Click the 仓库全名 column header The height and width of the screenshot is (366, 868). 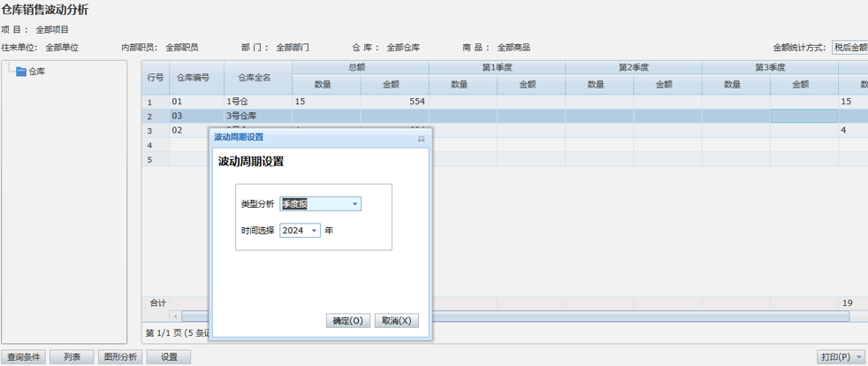[x=258, y=78]
